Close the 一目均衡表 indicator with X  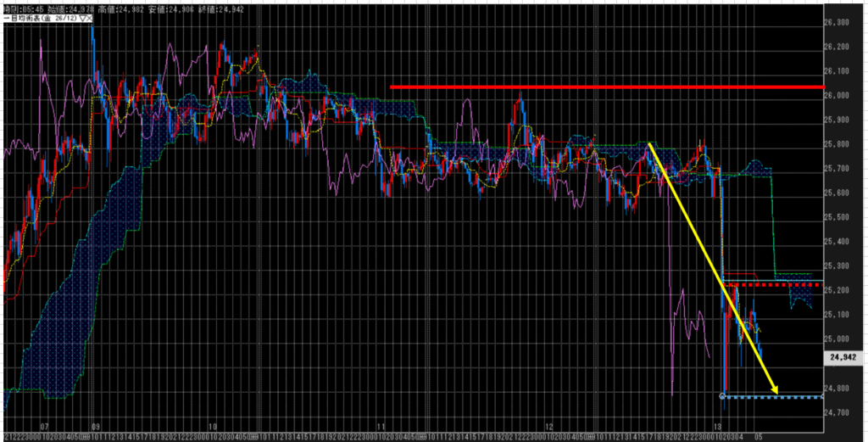[92, 15]
